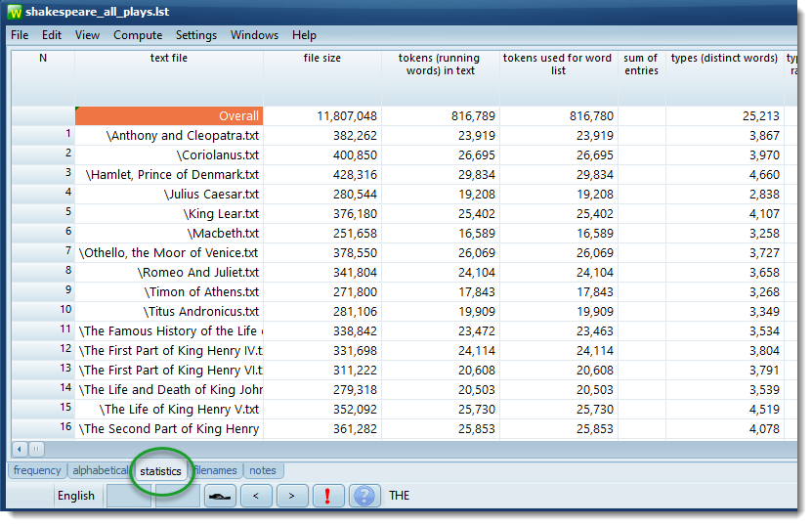
Task: Open the Settings menu
Action: (x=196, y=35)
